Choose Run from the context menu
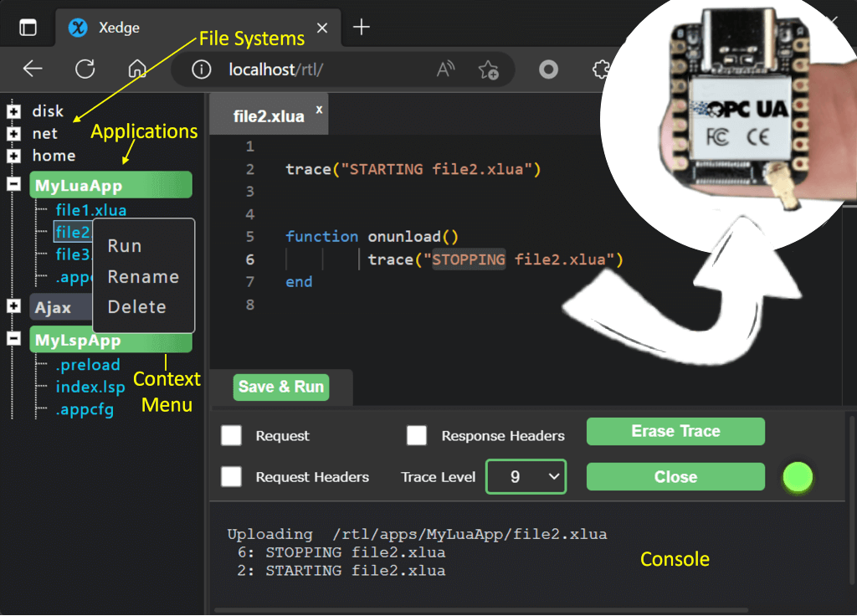 coord(125,246)
